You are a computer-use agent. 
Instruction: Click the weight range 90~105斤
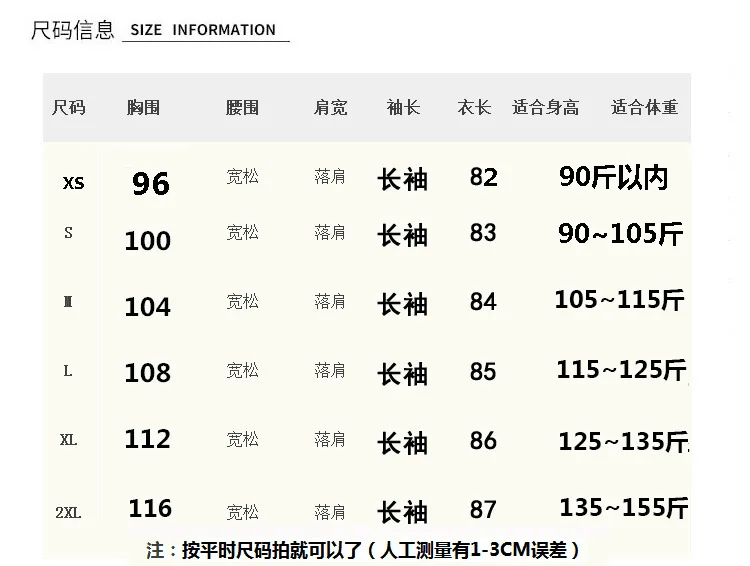[620, 234]
